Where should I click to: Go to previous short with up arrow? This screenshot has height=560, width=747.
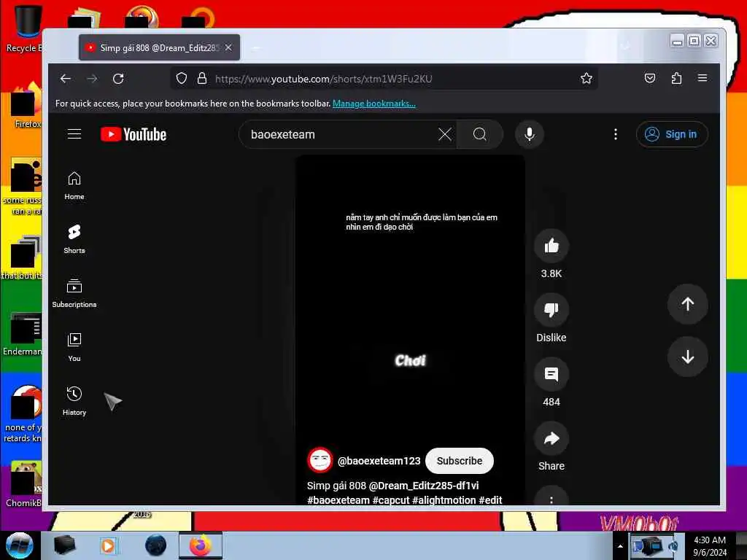tap(687, 304)
